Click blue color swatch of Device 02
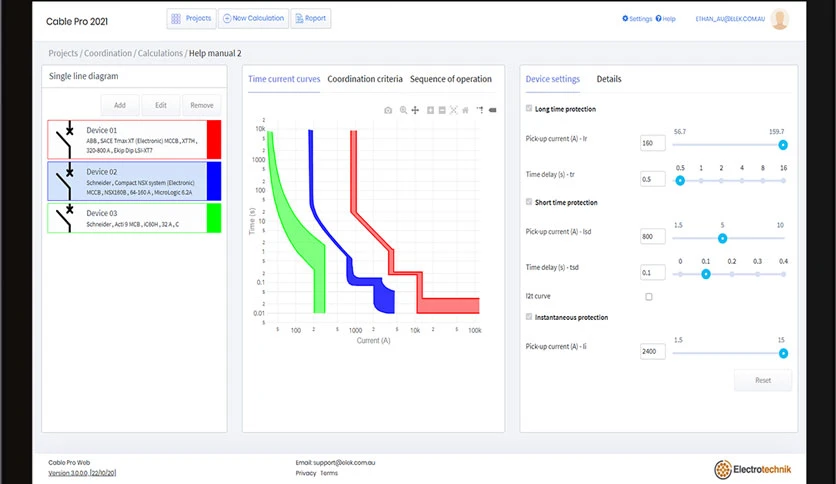The height and width of the screenshot is (484, 836). point(214,181)
